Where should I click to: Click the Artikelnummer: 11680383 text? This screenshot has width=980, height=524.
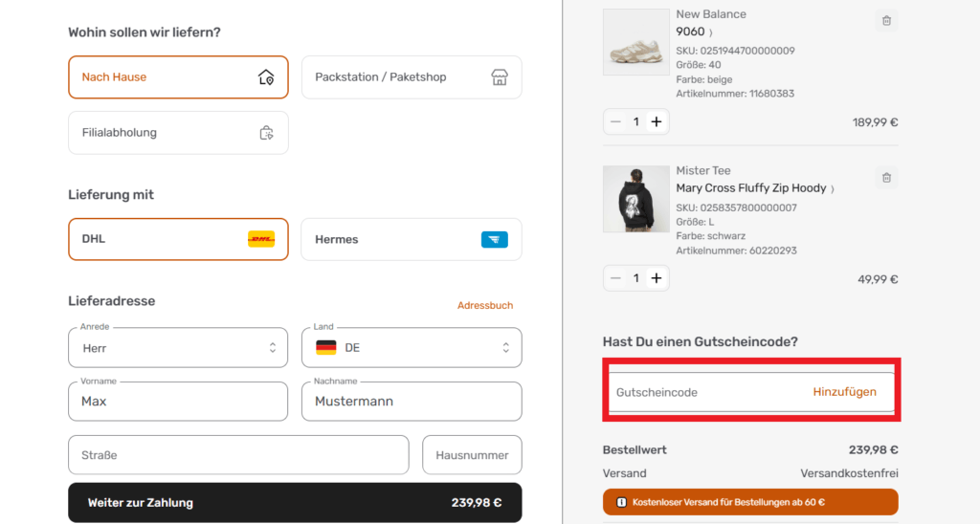pos(735,94)
